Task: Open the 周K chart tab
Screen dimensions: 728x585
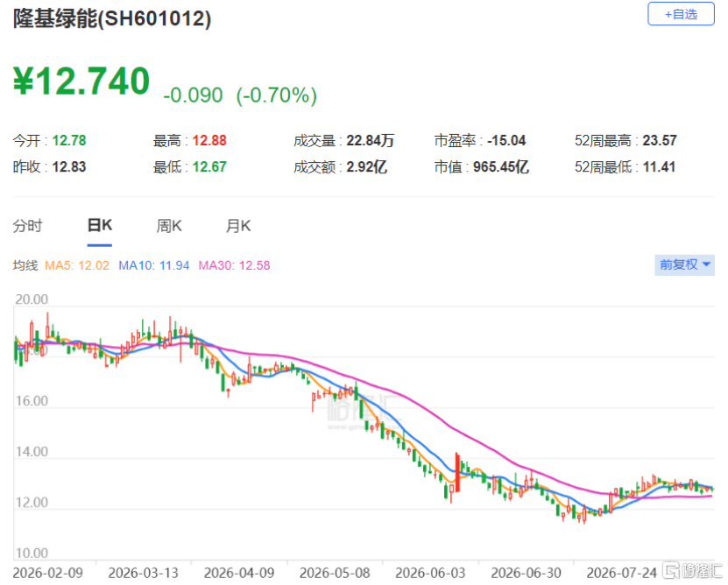Action: coord(169,226)
